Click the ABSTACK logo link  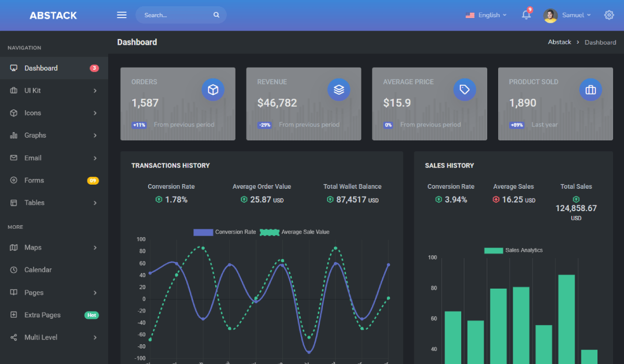point(53,16)
